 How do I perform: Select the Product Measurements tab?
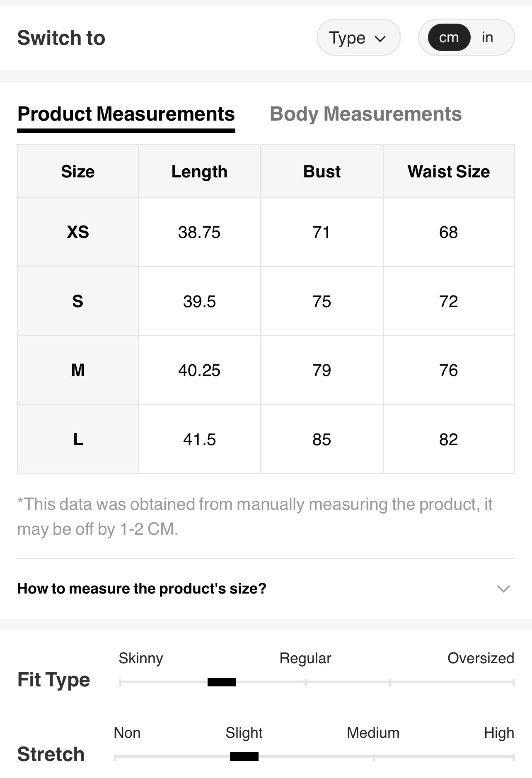click(x=126, y=114)
